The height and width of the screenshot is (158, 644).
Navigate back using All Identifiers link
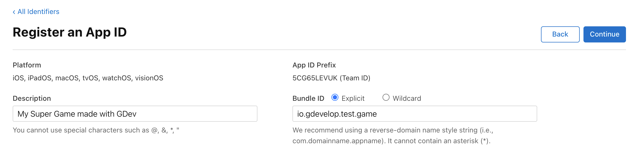(38, 12)
